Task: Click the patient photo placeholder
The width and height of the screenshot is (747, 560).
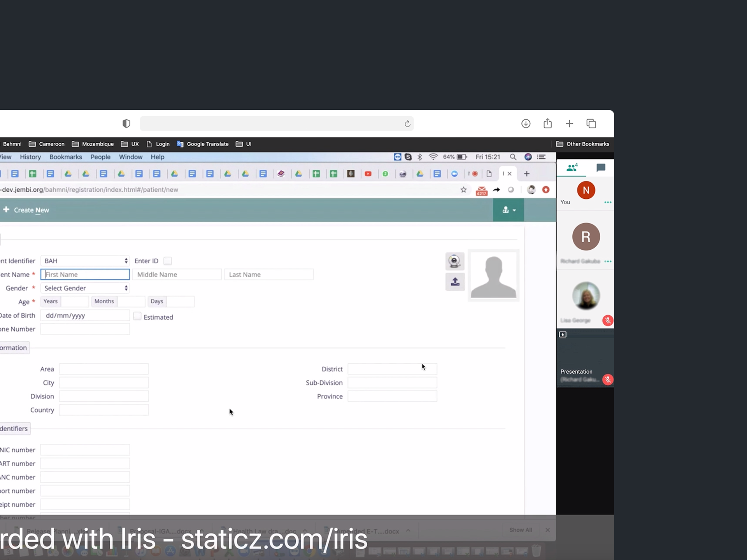Action: 493,275
